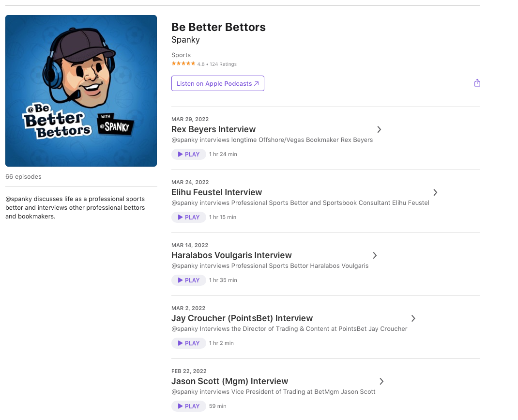Click the five-star rating display
The image size is (518, 420).
[x=183, y=63]
